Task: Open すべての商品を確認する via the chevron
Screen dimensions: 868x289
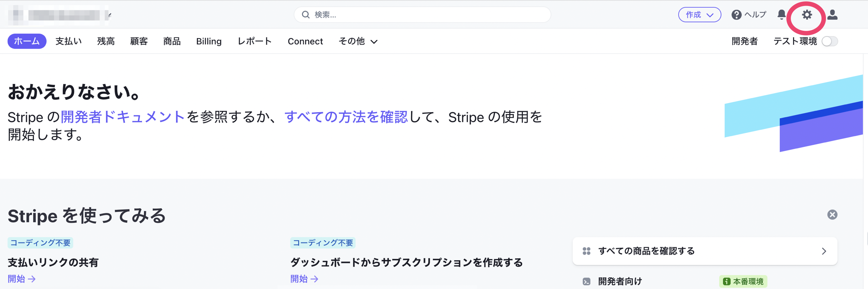Action: point(825,251)
